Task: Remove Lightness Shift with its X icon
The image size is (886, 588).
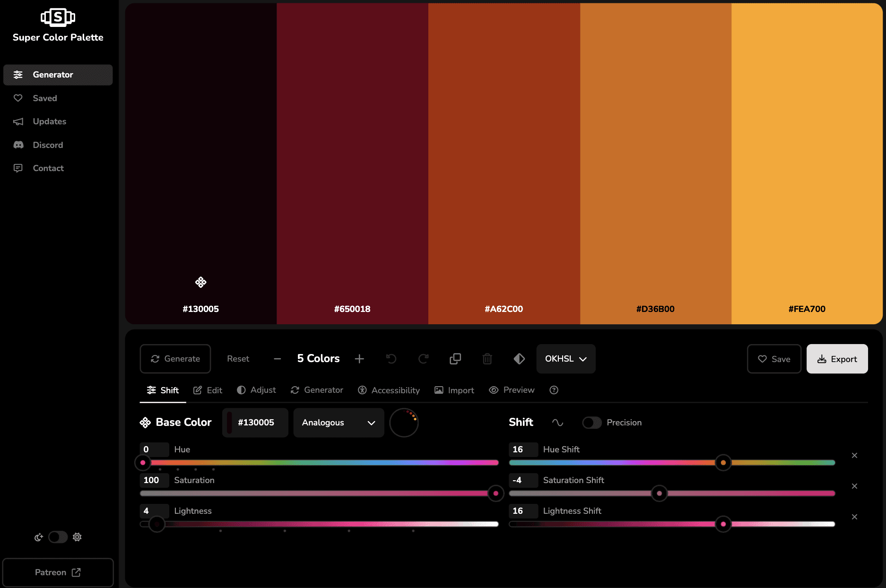Action: pyautogui.click(x=854, y=517)
